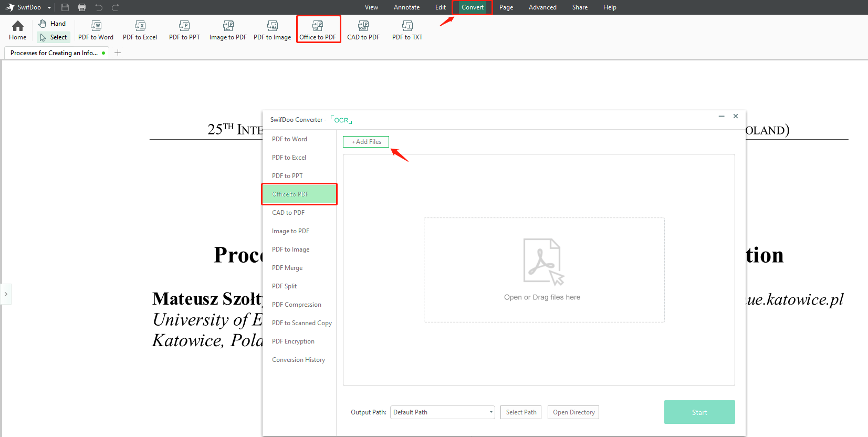Viewport: 868px width, 437px height.
Task: Minimize the SwifDoo Converter dialog
Action: pyautogui.click(x=721, y=116)
